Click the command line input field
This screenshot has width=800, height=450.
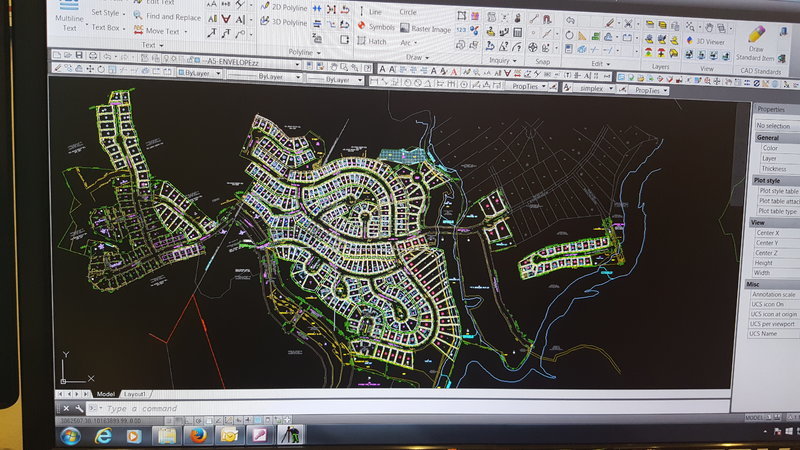coord(408,408)
